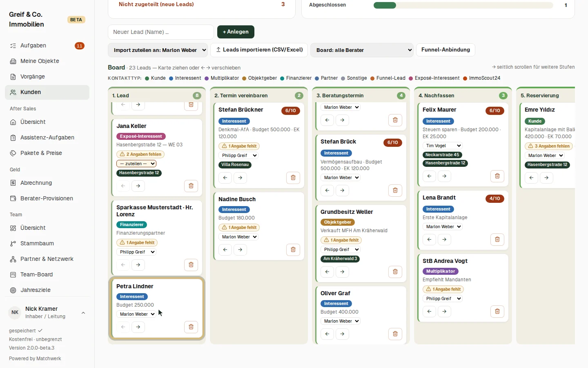Click the Anlegen button
Screen dimensions: 588x368
236,32
